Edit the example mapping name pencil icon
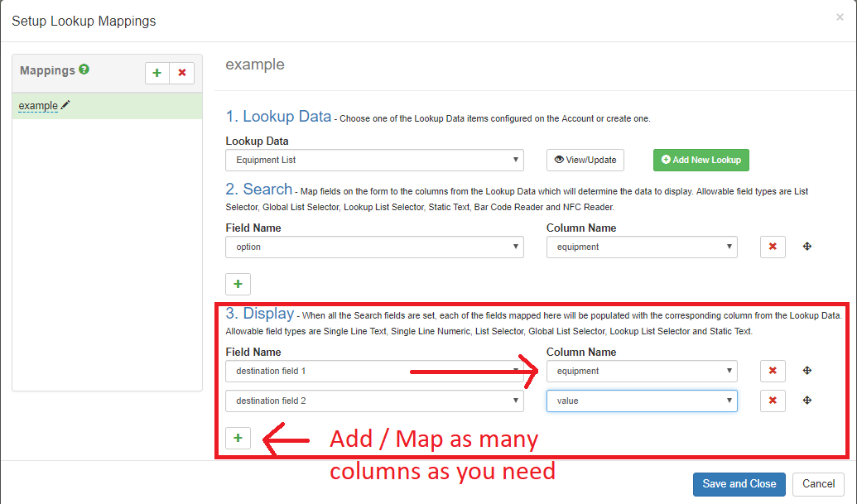 point(65,105)
